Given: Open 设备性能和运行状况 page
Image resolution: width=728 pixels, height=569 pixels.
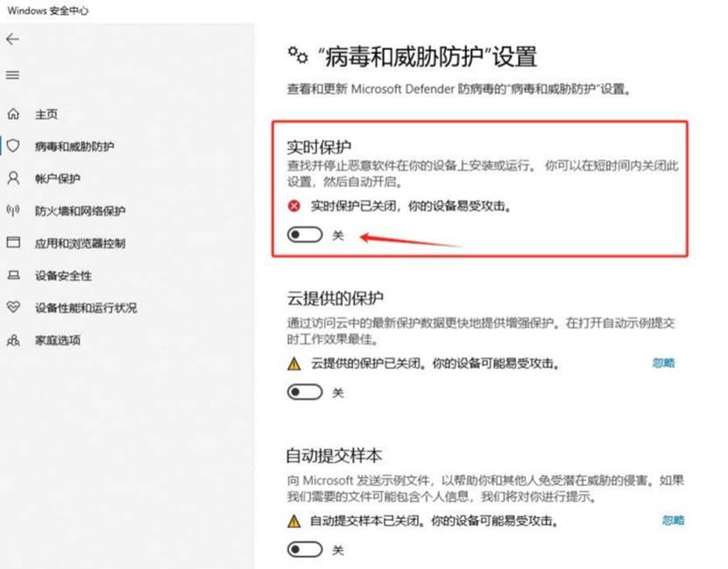Looking at the screenshot, I should [x=86, y=308].
